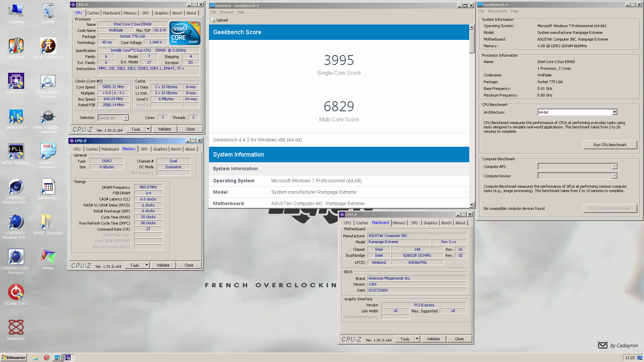Open Graphics tab in Mainboard CPU-Z window
Image resolution: width=644 pixels, height=362 pixels.
click(430, 223)
